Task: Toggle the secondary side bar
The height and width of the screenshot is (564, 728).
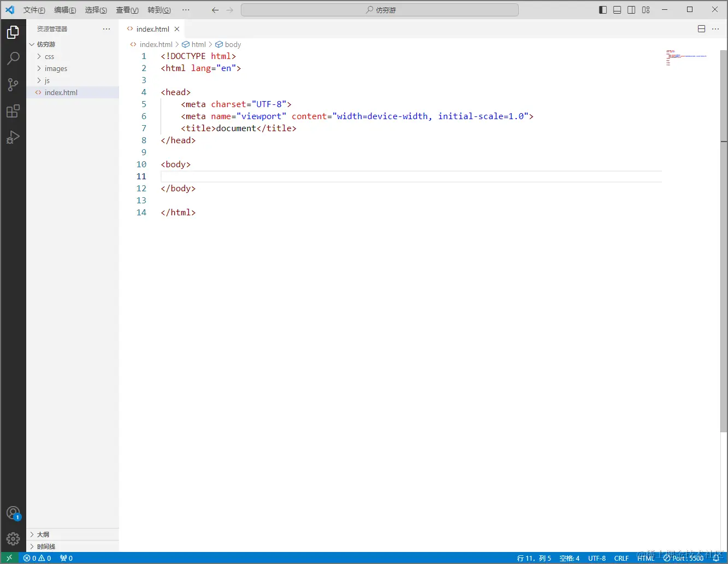Action: point(631,10)
